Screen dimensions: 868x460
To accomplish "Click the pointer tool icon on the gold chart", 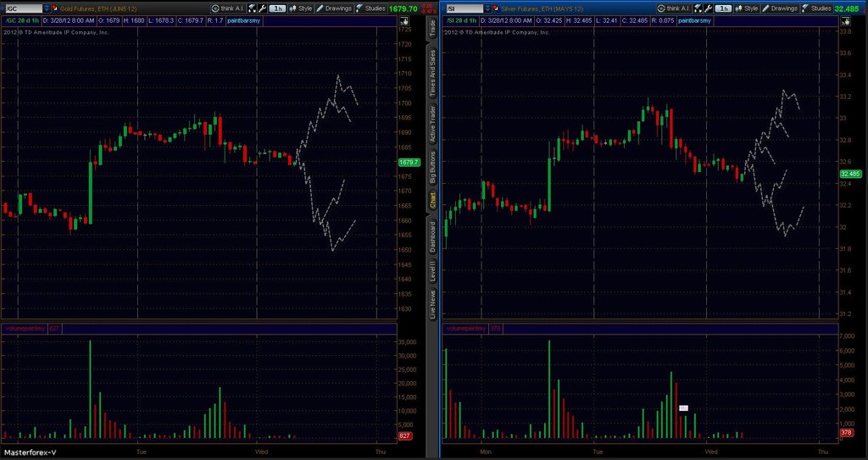I will pyautogui.click(x=404, y=21).
